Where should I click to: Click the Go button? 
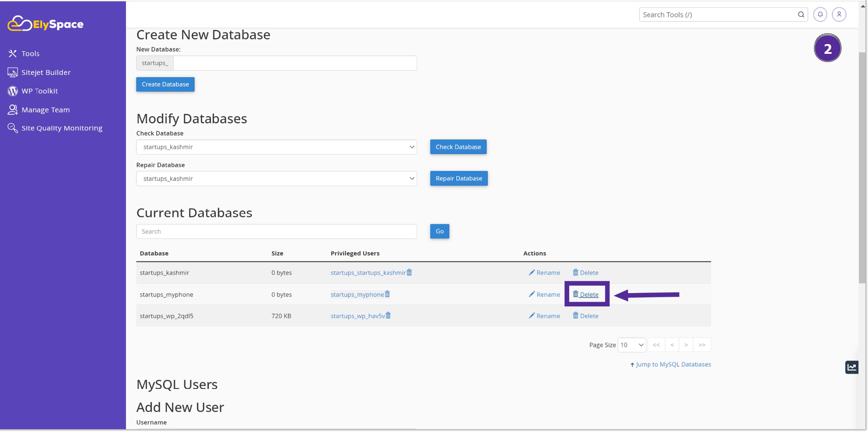[x=440, y=231]
